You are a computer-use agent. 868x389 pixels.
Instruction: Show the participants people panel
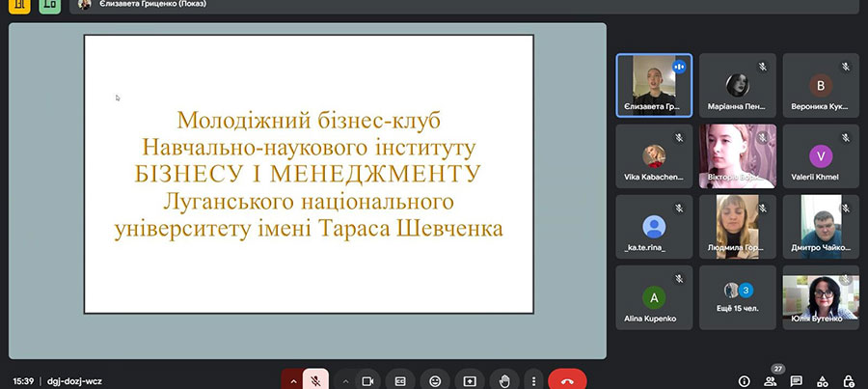point(770,381)
